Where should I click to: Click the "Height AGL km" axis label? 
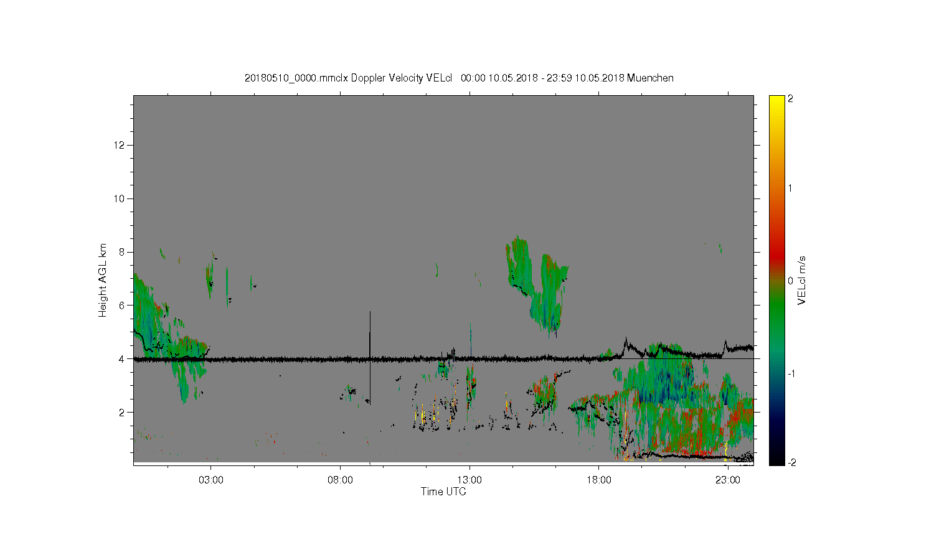click(103, 280)
